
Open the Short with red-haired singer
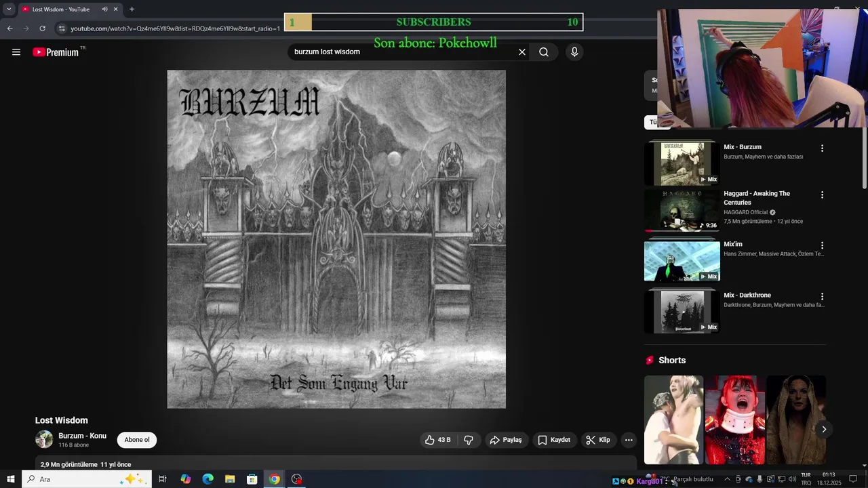735,420
